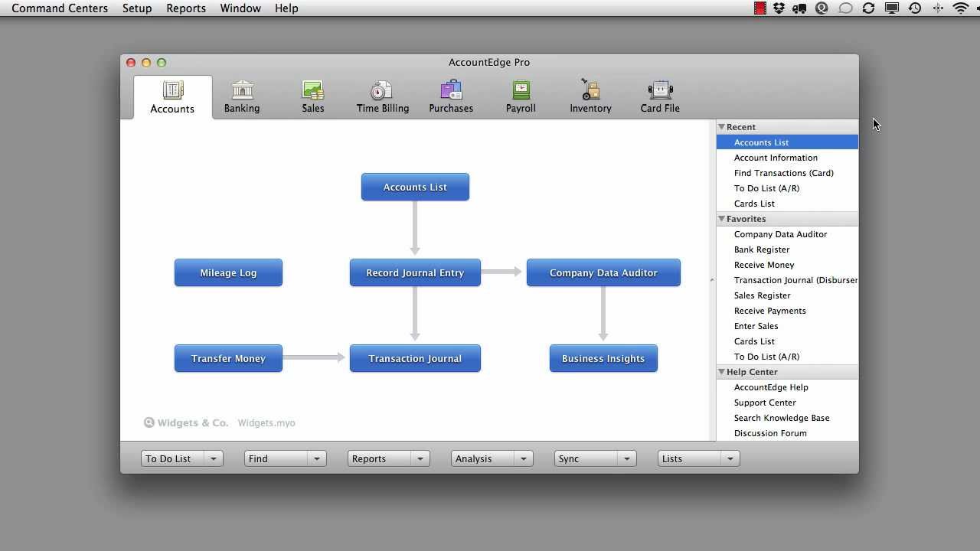The image size is (980, 551).
Task: Open the display monitor menu bar icon
Action: tap(892, 8)
